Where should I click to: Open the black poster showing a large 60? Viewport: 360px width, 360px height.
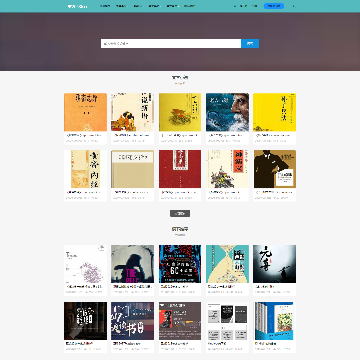click(180, 264)
